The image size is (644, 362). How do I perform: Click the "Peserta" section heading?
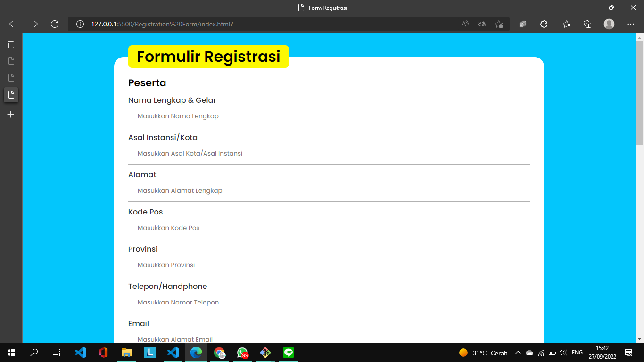147,83
